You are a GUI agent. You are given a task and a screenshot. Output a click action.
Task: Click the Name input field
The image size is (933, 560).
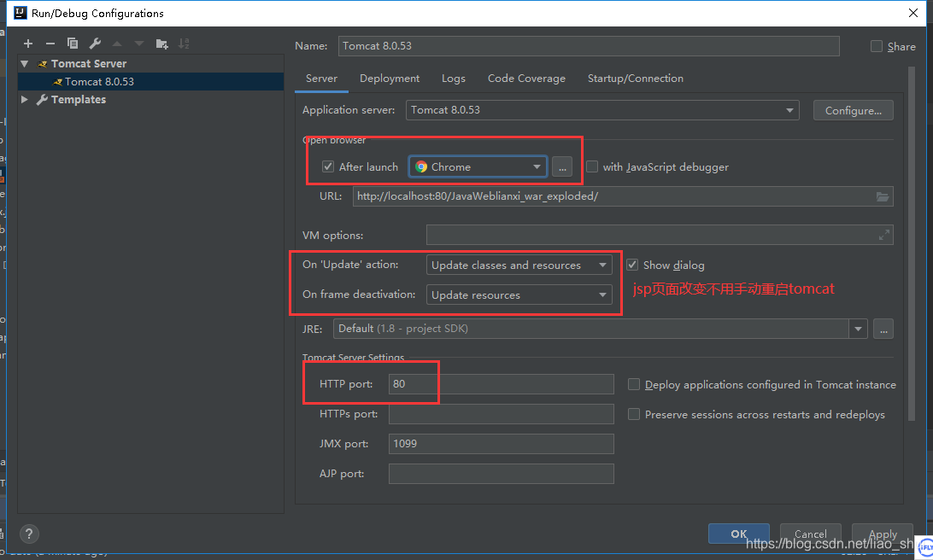pos(589,46)
